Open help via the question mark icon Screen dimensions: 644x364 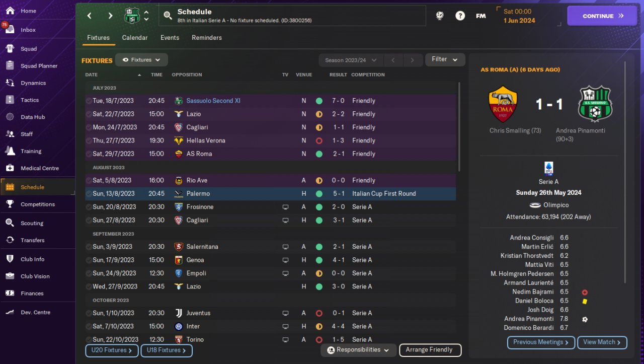(460, 16)
